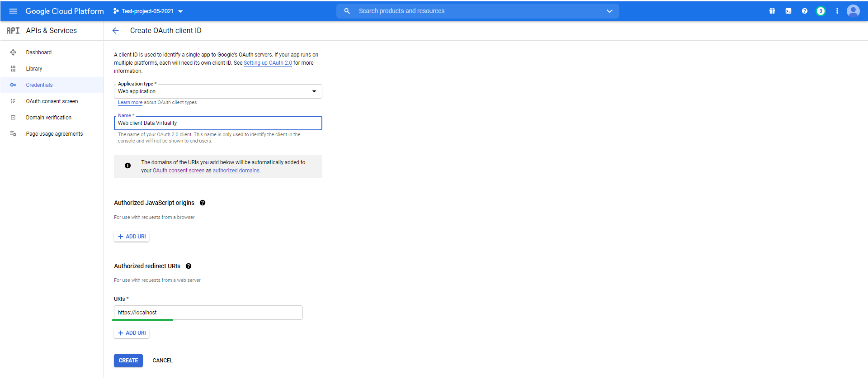Show help for Authorized redirect URIs
The width and height of the screenshot is (868, 380).
(x=189, y=266)
